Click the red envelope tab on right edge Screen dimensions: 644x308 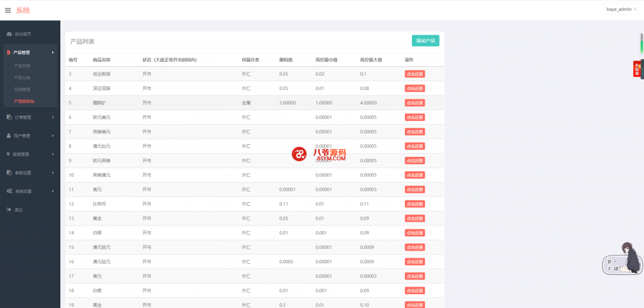[636, 69]
